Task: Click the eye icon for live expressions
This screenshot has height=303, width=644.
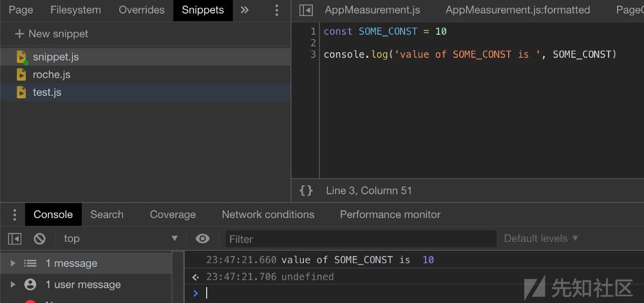Action: 202,239
